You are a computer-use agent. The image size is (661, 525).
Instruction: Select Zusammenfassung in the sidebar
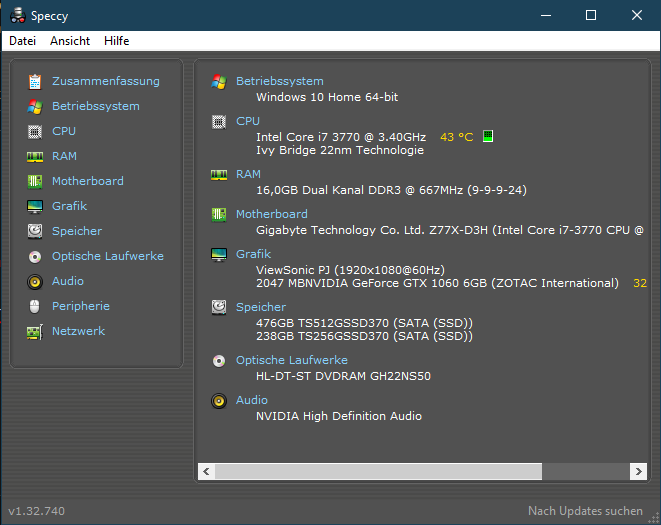(106, 81)
